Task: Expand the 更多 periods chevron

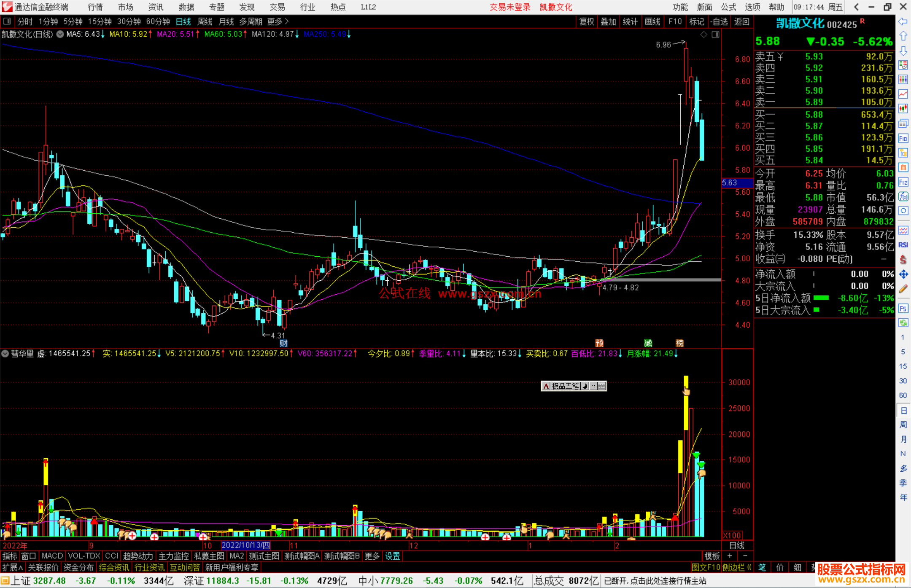Action: pyautogui.click(x=287, y=21)
